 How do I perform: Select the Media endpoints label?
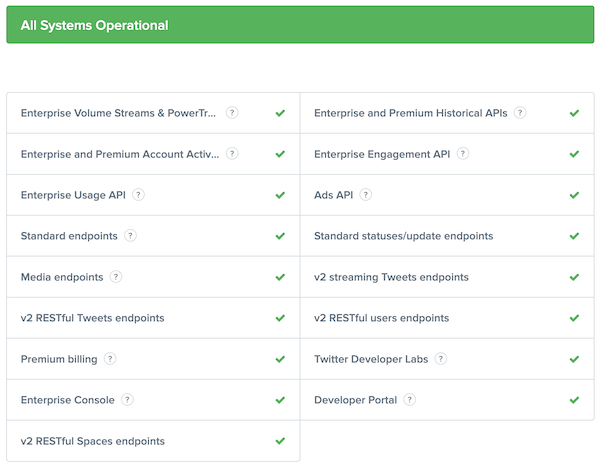pyautogui.click(x=62, y=277)
